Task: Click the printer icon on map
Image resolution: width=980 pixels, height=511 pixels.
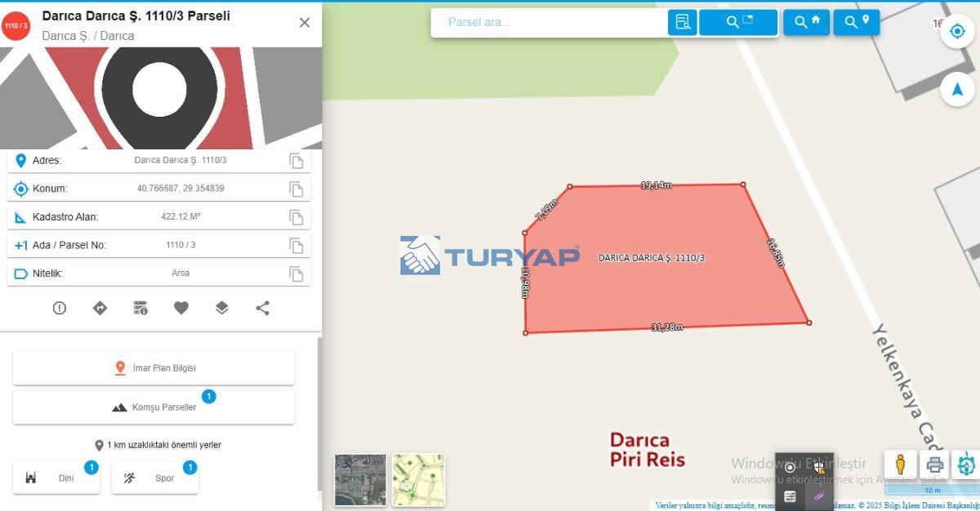Action: coord(935,464)
